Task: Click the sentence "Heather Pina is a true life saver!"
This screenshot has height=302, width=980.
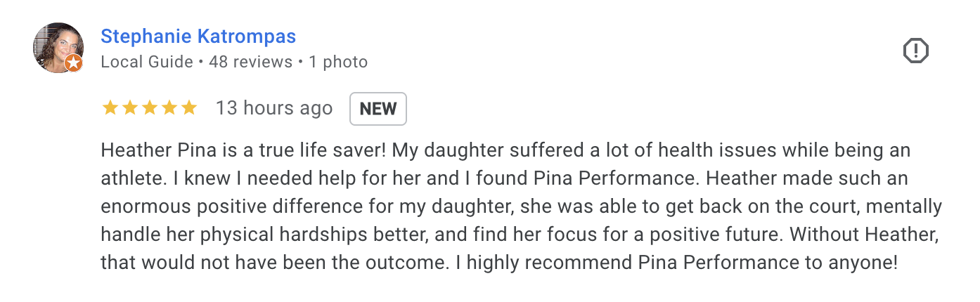Action: (x=244, y=150)
